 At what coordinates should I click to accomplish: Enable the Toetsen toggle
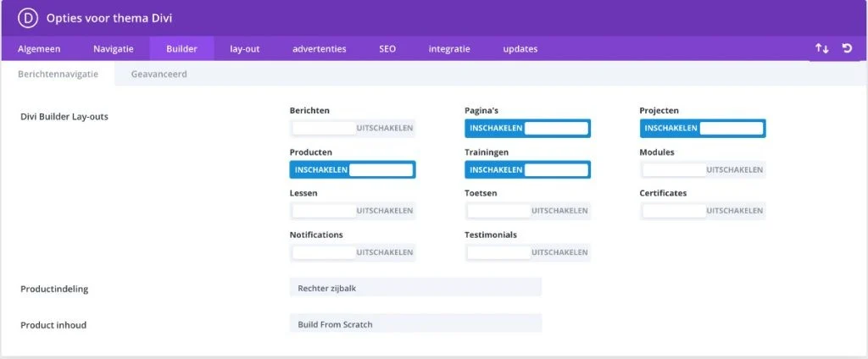coord(527,211)
